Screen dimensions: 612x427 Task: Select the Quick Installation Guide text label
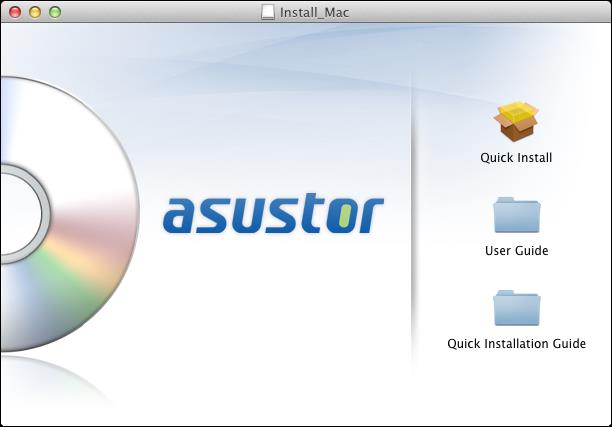516,343
